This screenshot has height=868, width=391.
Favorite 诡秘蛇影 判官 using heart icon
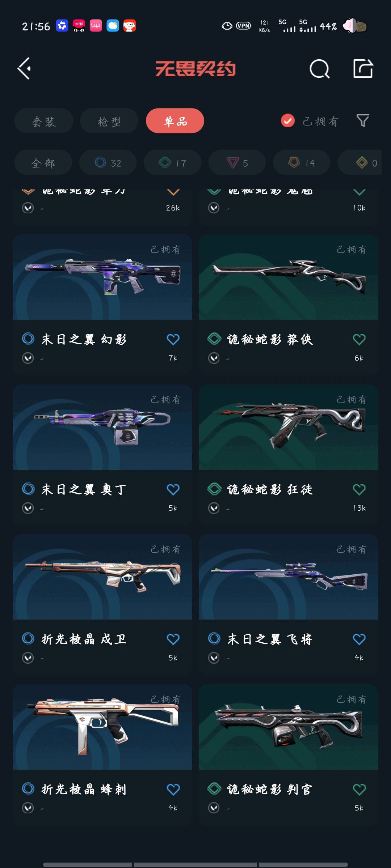(359, 790)
